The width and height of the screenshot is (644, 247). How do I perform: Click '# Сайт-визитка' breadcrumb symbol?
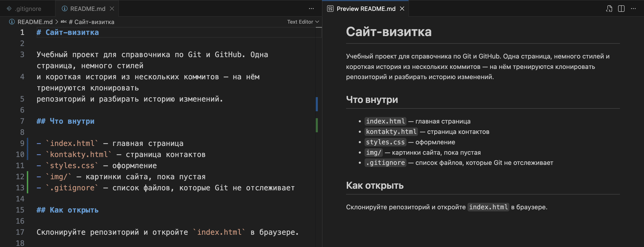click(92, 22)
